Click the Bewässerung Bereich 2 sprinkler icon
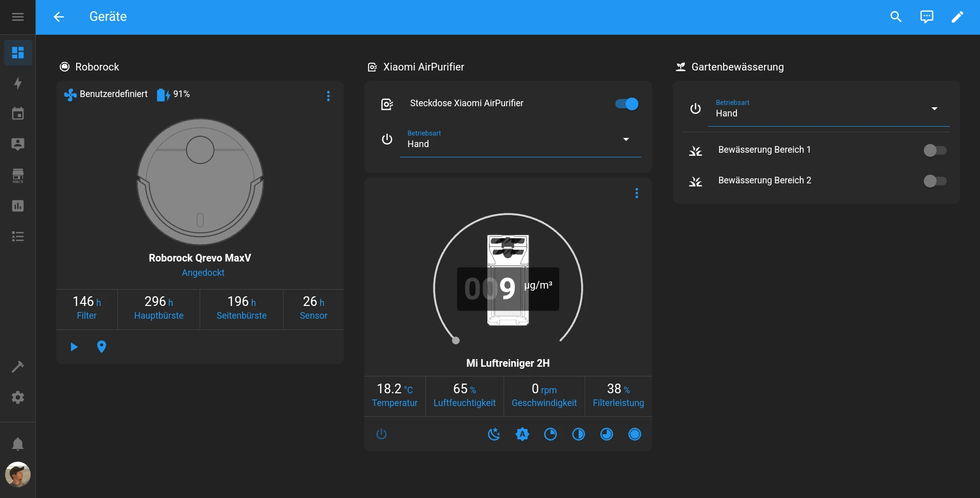This screenshot has width=980, height=498. pyautogui.click(x=696, y=181)
